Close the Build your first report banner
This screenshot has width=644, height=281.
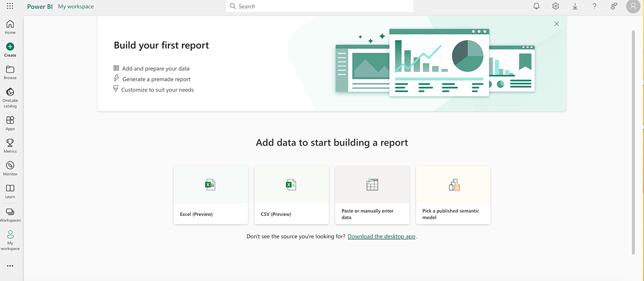click(557, 24)
